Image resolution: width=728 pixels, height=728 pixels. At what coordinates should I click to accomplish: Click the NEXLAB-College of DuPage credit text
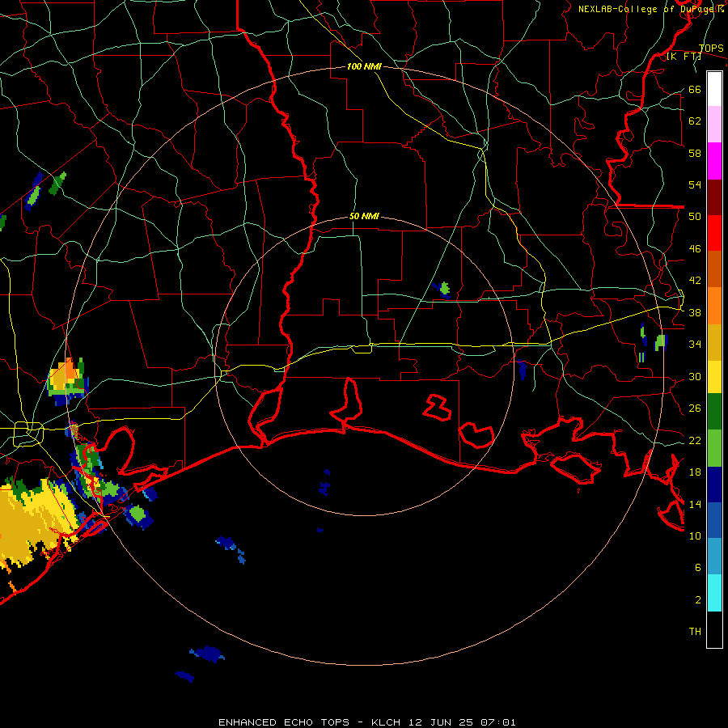tap(651, 9)
